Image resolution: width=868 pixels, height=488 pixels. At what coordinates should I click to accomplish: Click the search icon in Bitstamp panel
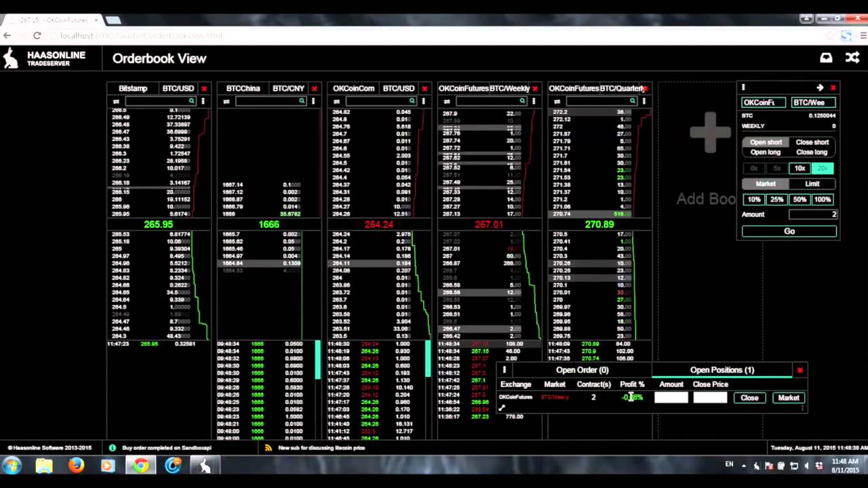[x=192, y=101]
